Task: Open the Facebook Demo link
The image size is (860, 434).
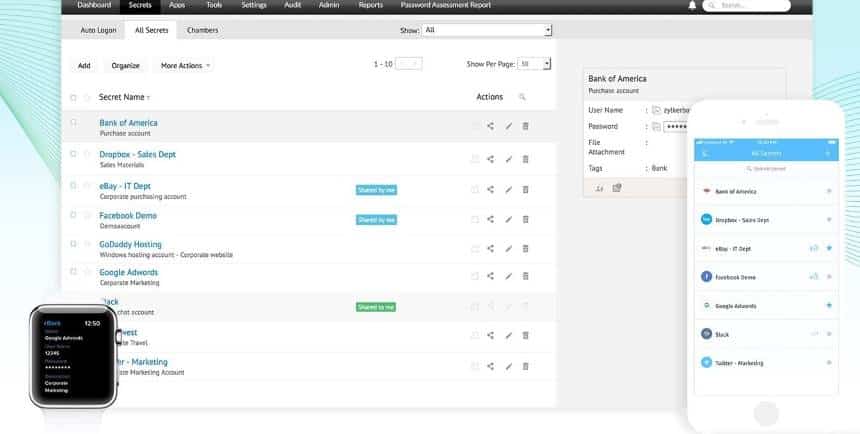Action: (x=128, y=216)
